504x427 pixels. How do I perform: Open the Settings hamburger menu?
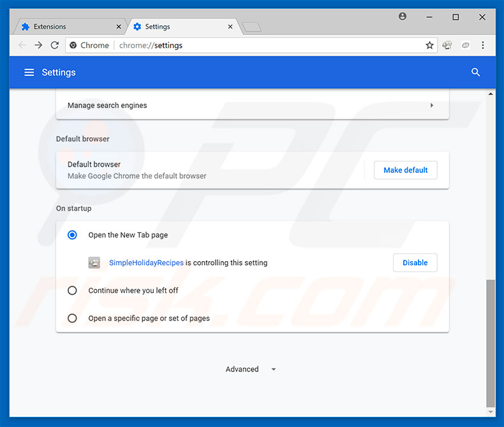coord(29,72)
